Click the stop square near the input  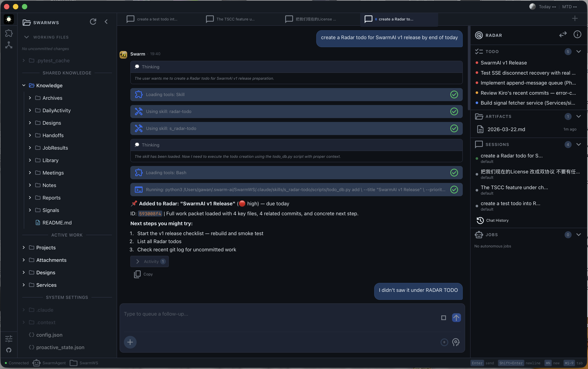(444, 318)
